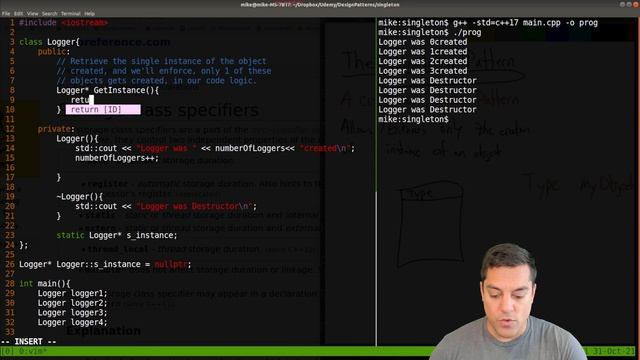Click the '~Logger(){' destructor line
The image size is (640, 360).
[80, 197]
